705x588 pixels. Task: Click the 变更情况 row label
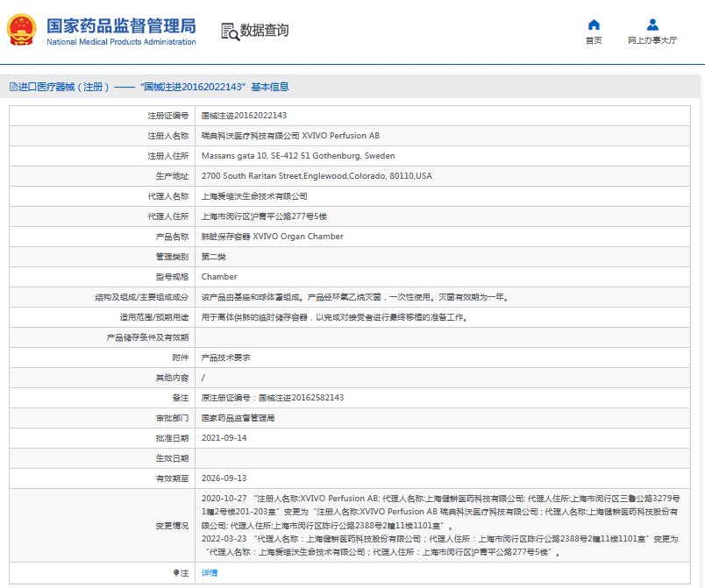click(172, 526)
